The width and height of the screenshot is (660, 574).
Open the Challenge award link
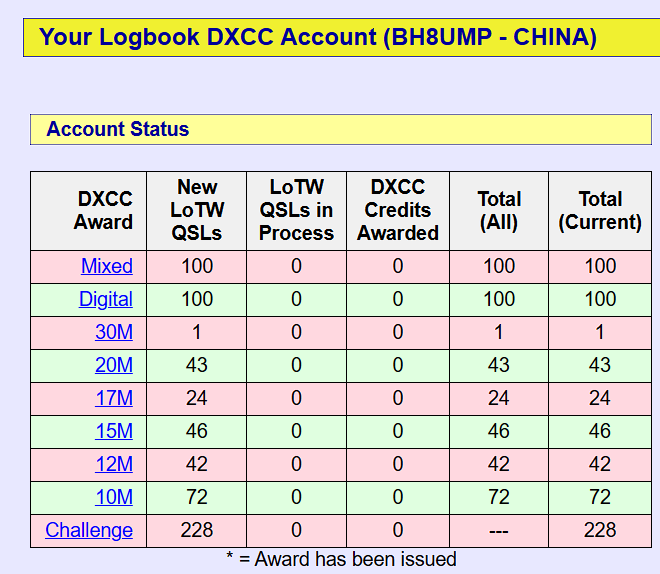[x=89, y=530]
